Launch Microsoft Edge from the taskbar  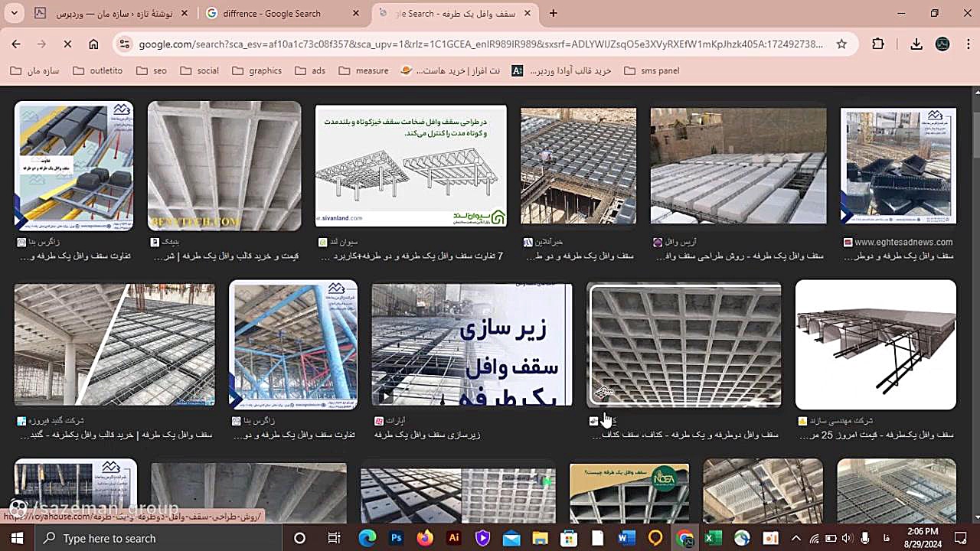click(367, 538)
